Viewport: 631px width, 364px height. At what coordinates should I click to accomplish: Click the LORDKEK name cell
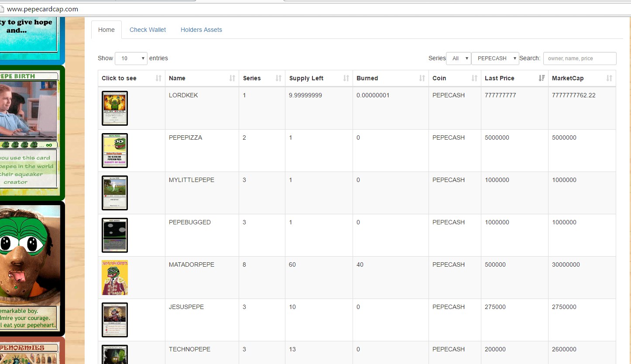(202, 108)
